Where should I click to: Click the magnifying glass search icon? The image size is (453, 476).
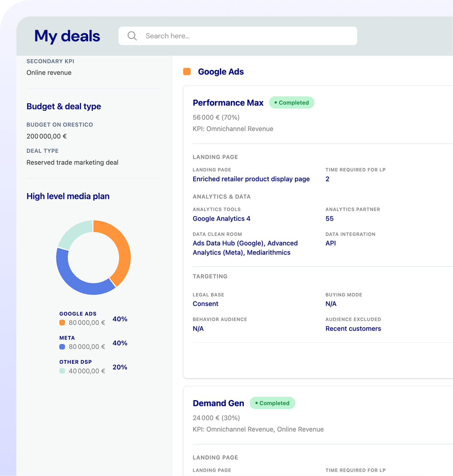click(x=132, y=36)
